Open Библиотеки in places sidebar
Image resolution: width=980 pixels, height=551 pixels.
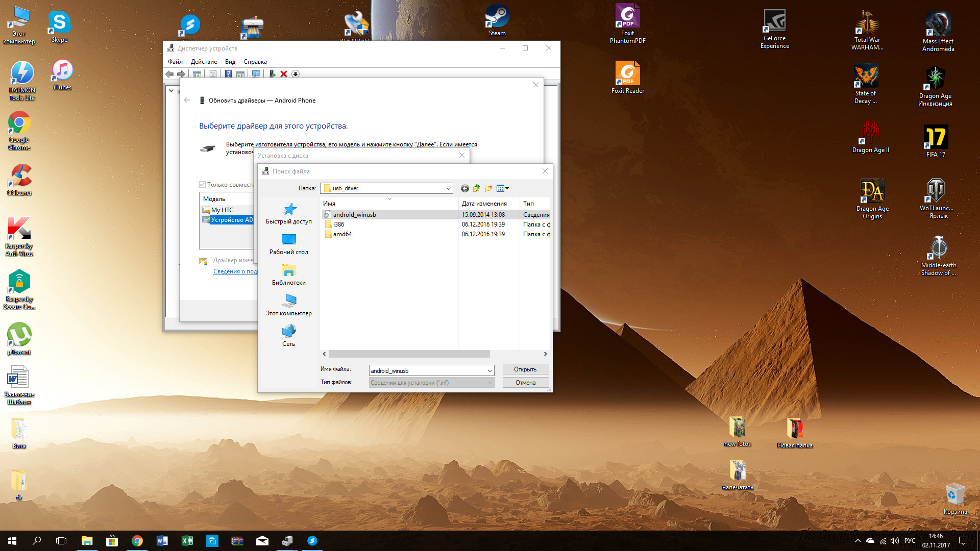point(289,274)
